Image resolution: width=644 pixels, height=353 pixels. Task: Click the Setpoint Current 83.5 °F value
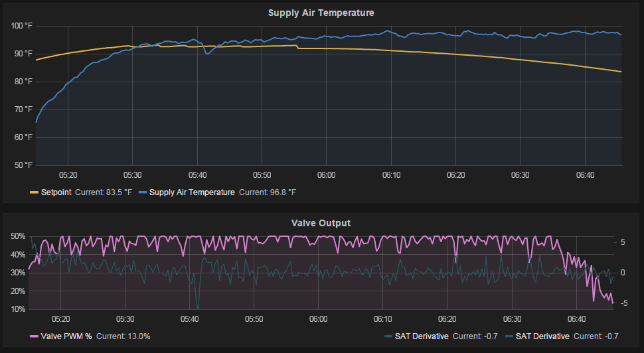tap(104, 192)
